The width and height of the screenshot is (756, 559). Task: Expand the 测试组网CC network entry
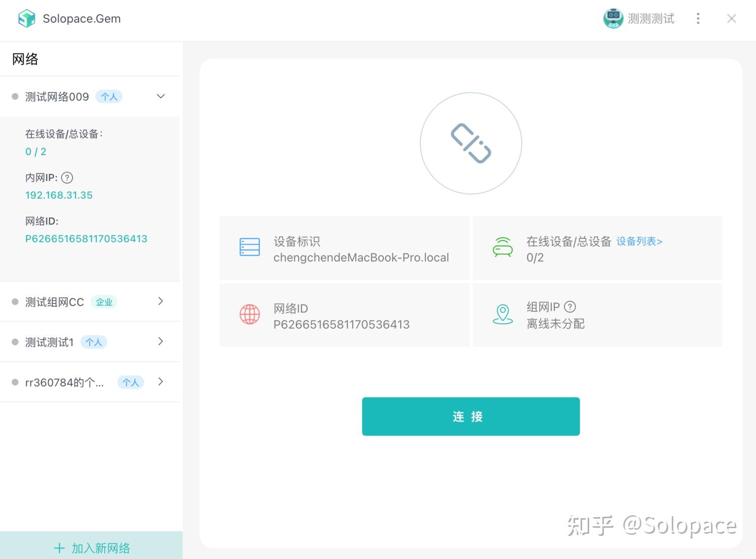(x=160, y=301)
